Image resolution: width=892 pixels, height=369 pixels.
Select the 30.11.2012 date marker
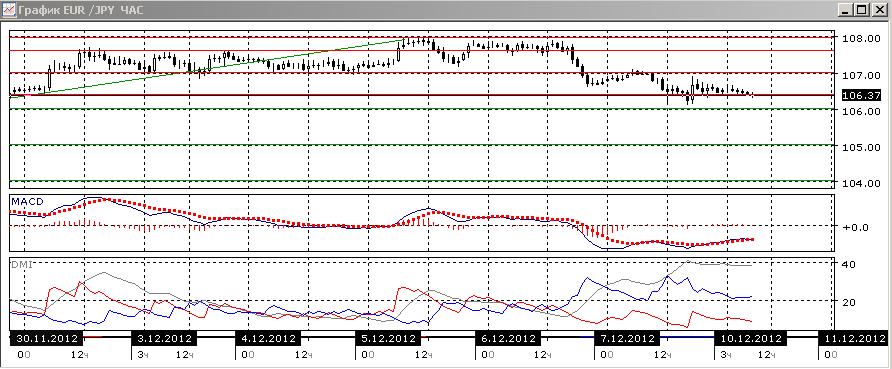47,338
